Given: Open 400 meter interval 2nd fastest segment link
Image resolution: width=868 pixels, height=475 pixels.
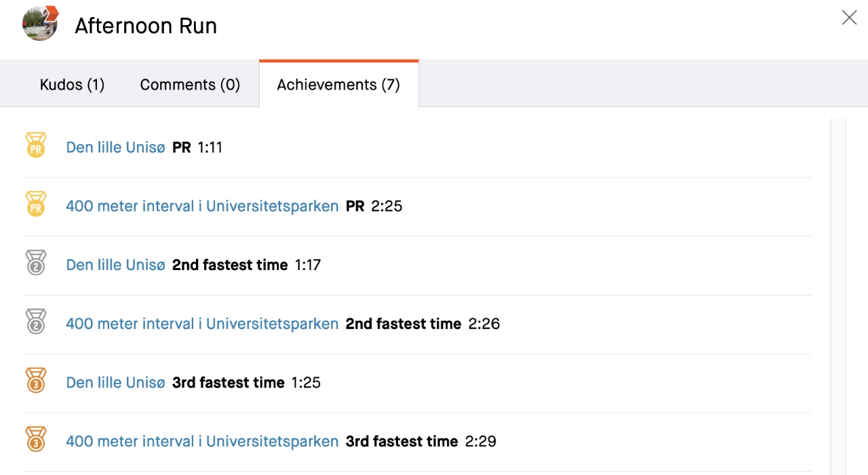Looking at the screenshot, I should pos(202,324).
